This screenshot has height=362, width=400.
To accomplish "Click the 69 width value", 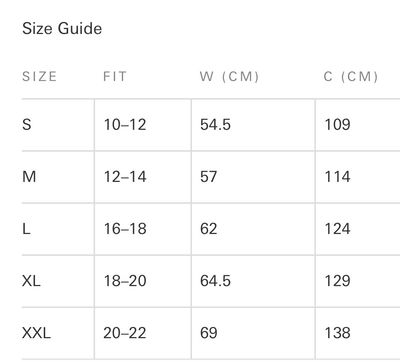I will [209, 333].
